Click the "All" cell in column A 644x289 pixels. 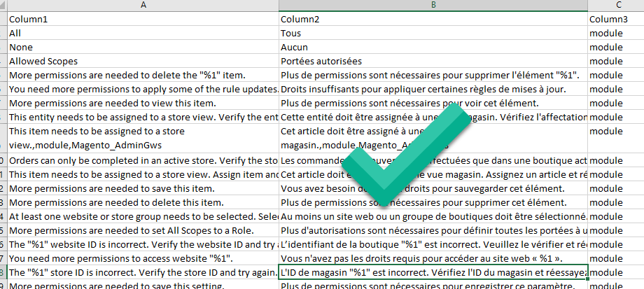click(x=143, y=34)
